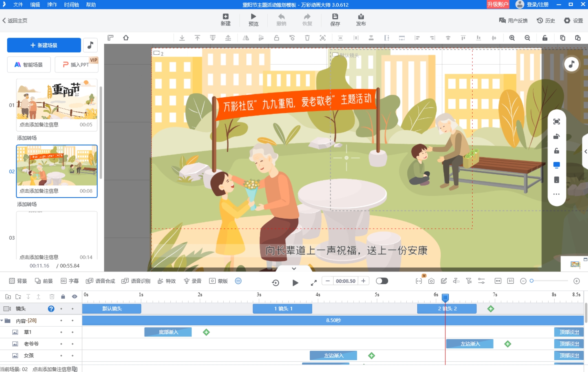Open the 操作 menu
This screenshot has width=588, height=372.
pos(52,5)
